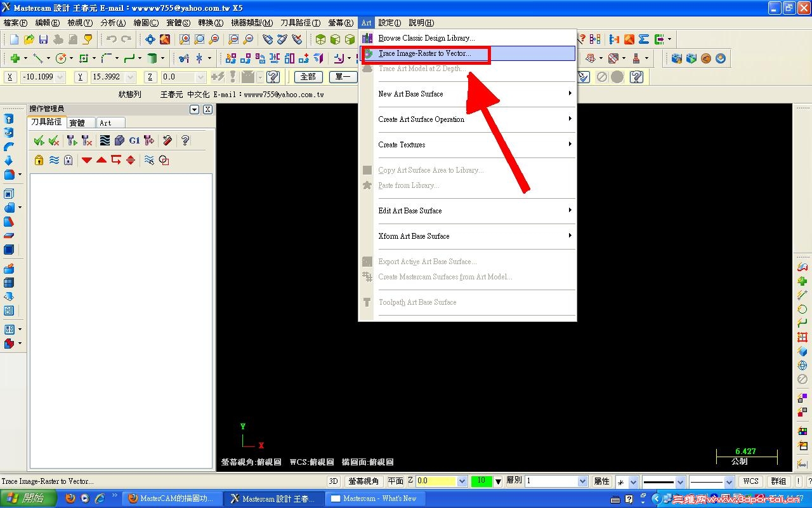Screen dimensions: 812x508
Task: Open the 檔案 menu
Action: (16, 23)
